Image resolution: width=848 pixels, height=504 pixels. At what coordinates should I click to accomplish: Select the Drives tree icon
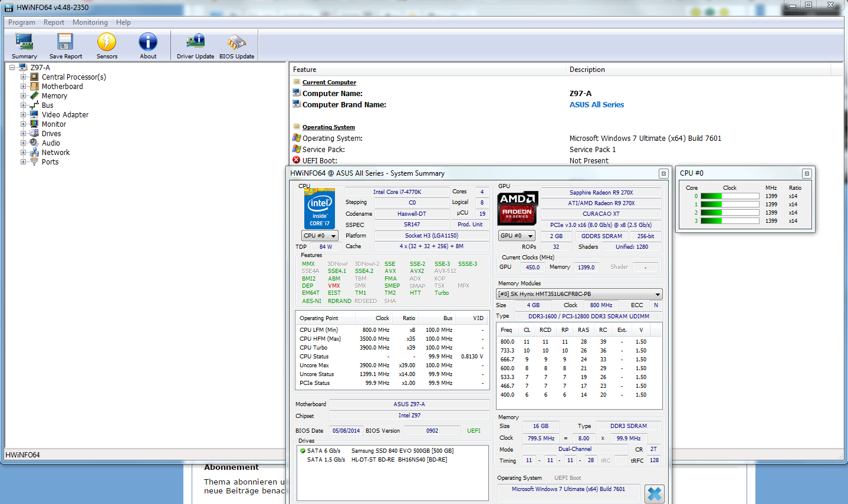click(x=34, y=133)
